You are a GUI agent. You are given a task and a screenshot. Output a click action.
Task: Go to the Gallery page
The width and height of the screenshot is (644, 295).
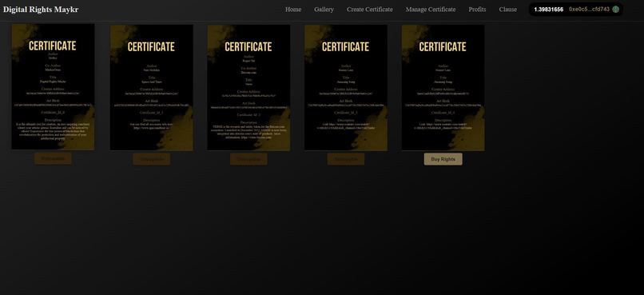point(324,10)
